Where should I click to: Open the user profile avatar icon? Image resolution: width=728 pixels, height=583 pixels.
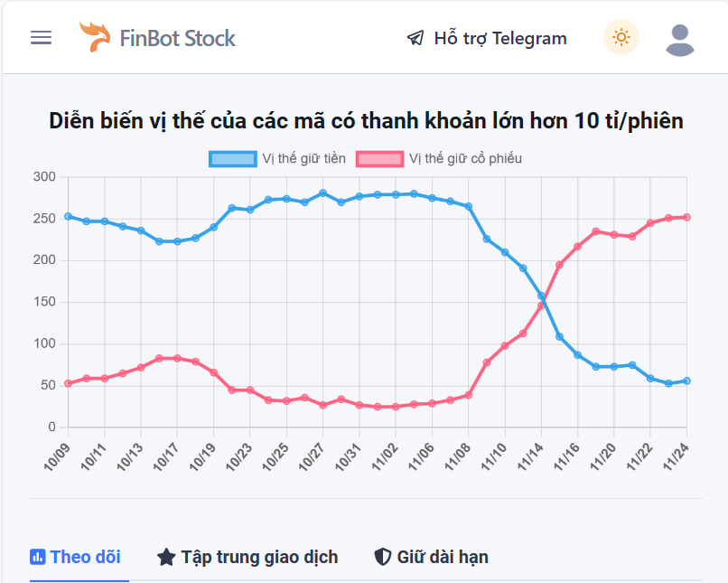tap(678, 37)
